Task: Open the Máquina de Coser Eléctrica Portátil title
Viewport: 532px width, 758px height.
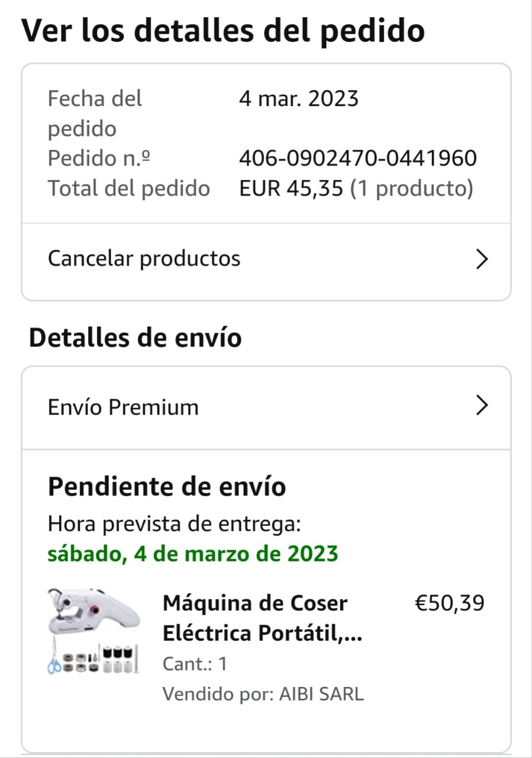Action: (262, 618)
